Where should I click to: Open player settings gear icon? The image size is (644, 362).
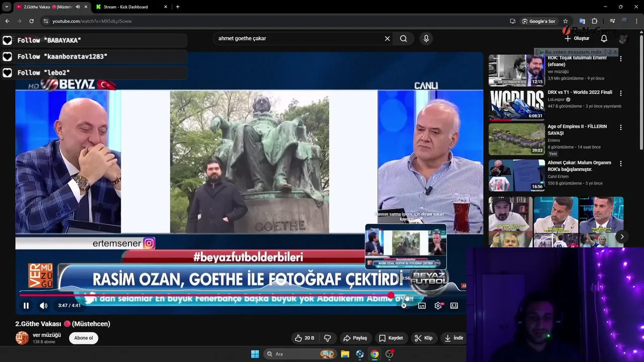438,305
